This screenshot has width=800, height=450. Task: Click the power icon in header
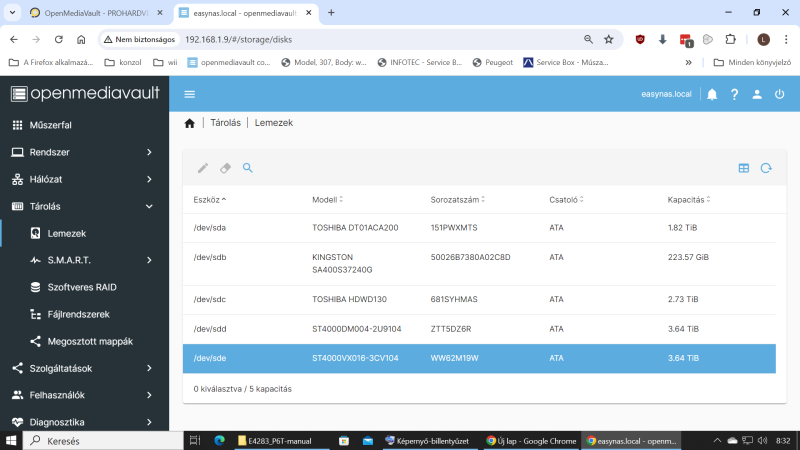[779, 94]
